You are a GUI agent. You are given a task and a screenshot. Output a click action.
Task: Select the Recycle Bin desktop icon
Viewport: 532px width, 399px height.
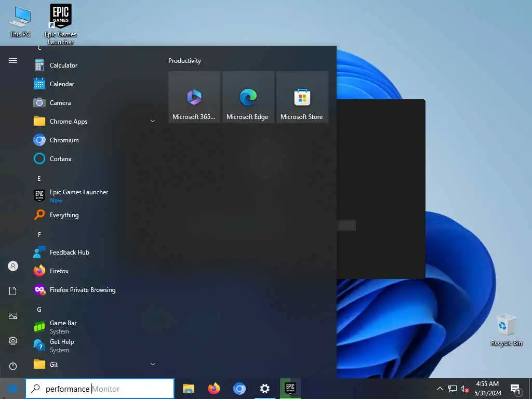pos(506,330)
